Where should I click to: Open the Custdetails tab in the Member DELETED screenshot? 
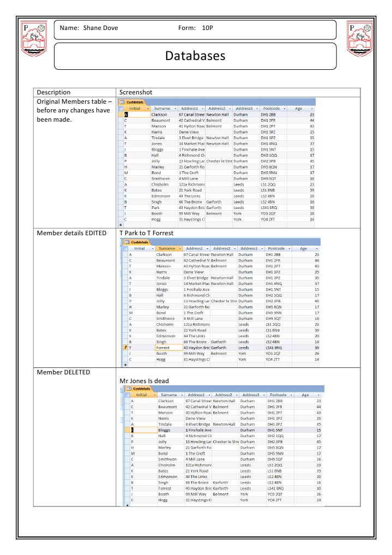tap(140, 389)
